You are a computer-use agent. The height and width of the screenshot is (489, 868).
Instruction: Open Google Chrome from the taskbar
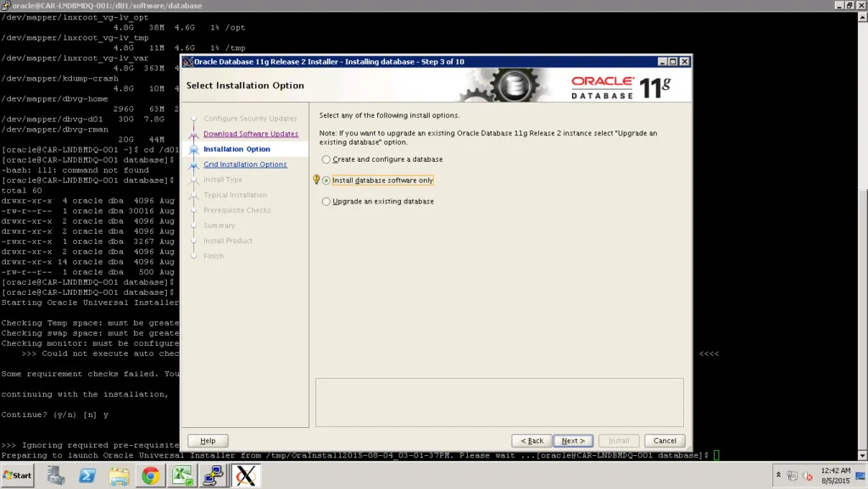(x=151, y=475)
